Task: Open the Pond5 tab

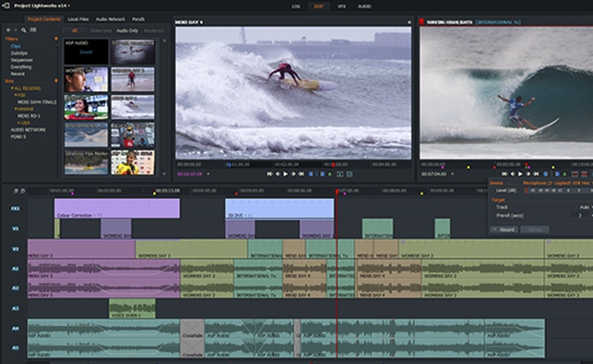Action: (138, 19)
